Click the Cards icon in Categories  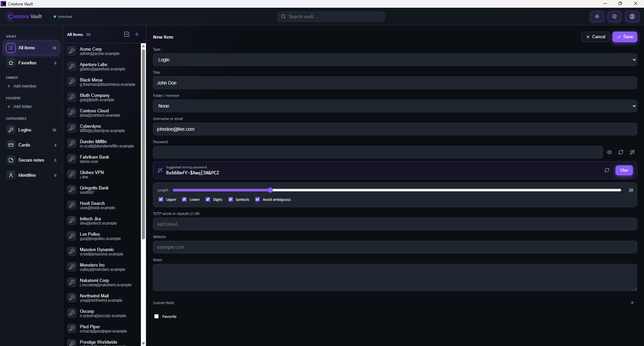click(x=11, y=145)
